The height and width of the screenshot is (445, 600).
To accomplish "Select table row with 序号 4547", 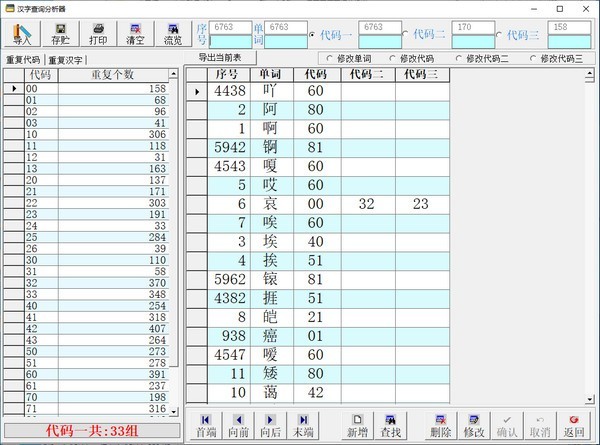I will point(318,355).
